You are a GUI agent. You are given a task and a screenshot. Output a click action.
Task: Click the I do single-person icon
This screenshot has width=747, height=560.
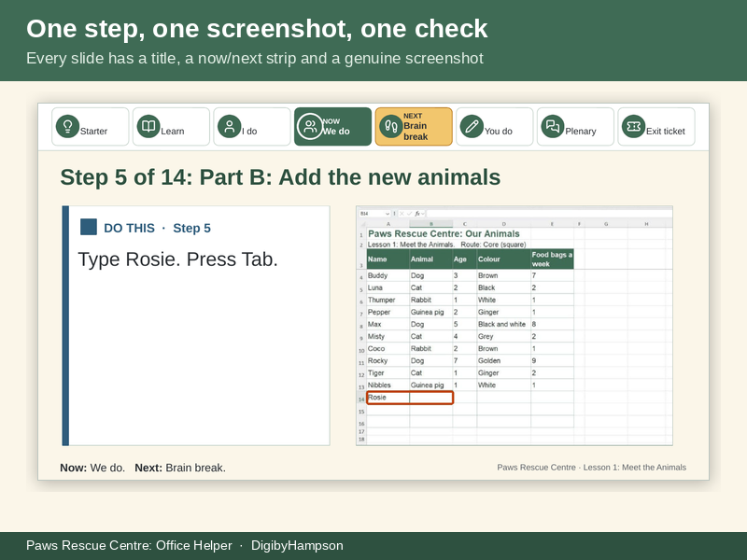[229, 126]
